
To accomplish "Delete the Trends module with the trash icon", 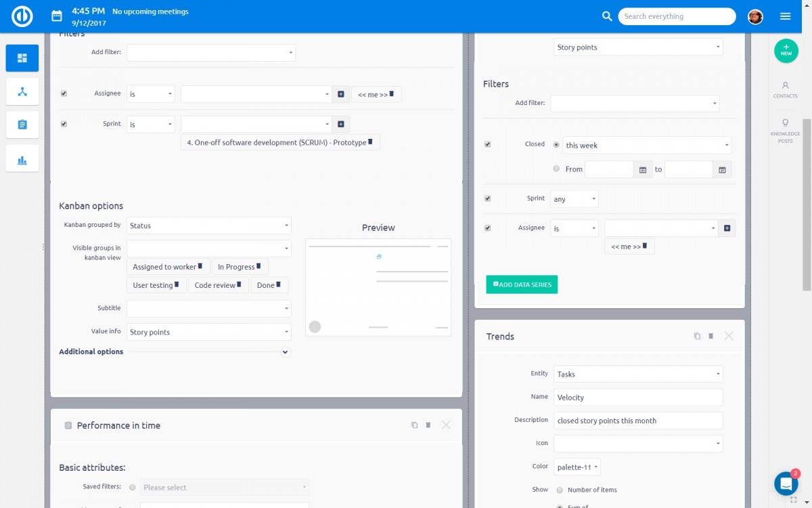I will tap(711, 336).
